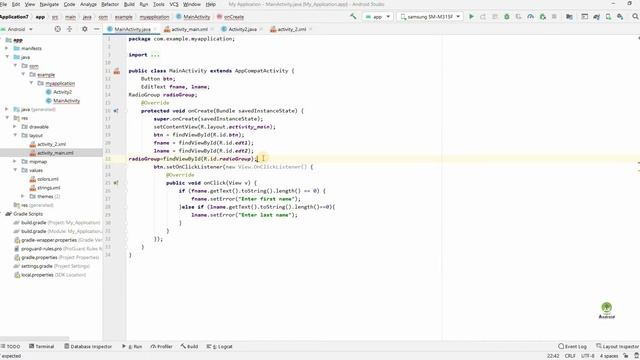Open SDK Manager icon in toolbar
Screen dimensions: 640x360
[620, 17]
